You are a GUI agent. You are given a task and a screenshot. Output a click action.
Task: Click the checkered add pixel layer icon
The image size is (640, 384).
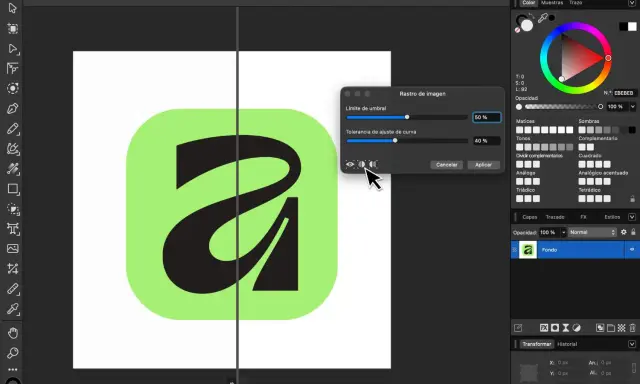[x=621, y=328]
